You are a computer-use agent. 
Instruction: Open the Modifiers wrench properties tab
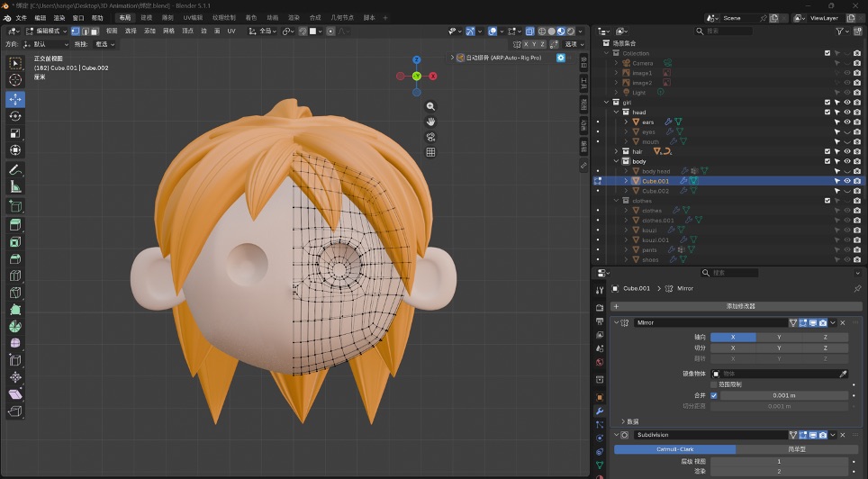point(600,411)
